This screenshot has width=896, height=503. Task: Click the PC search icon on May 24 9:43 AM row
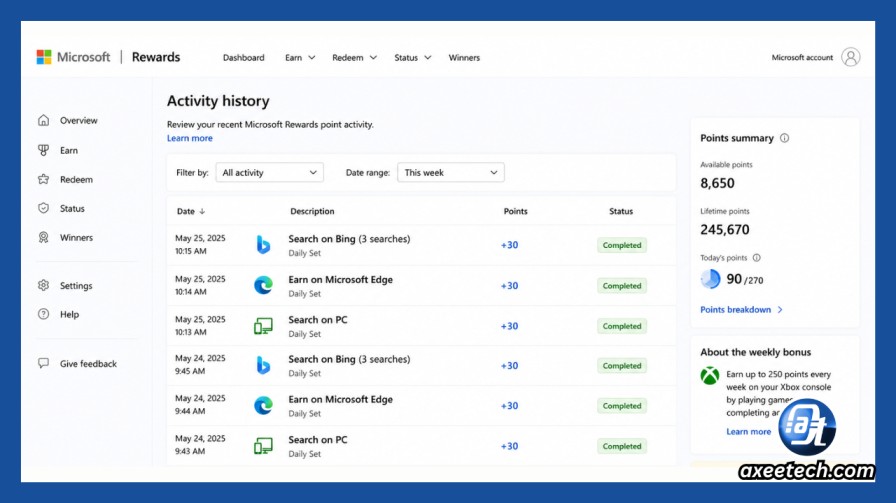click(x=263, y=446)
